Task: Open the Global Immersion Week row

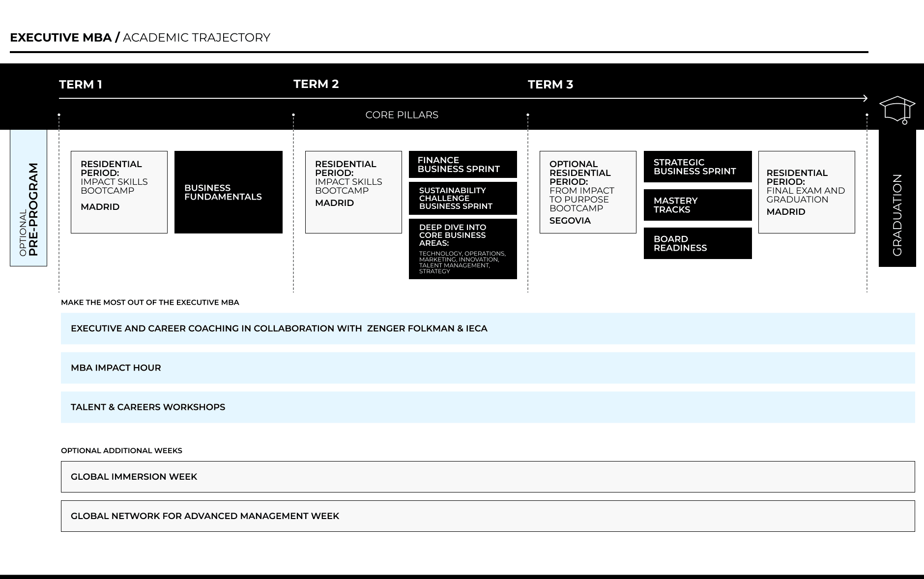Action: (488, 477)
